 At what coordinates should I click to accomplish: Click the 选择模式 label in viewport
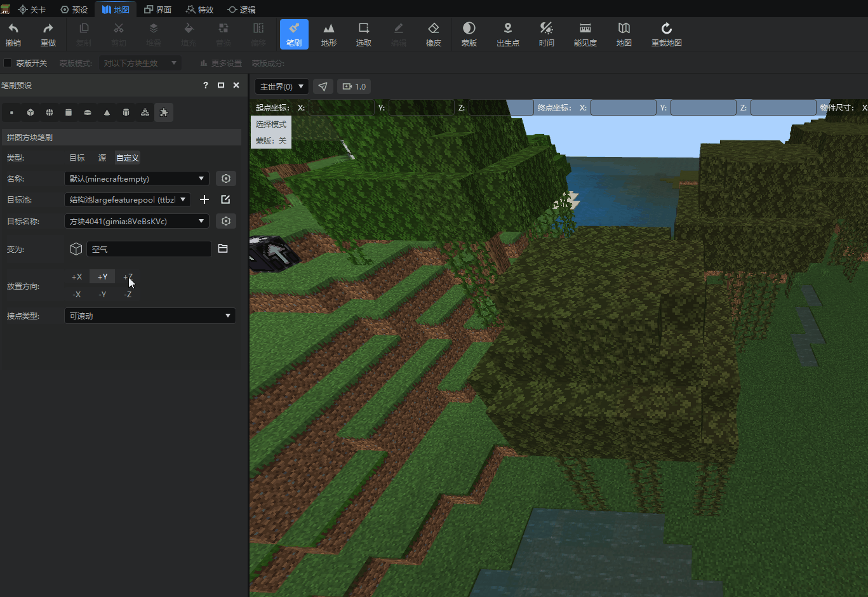(x=271, y=124)
